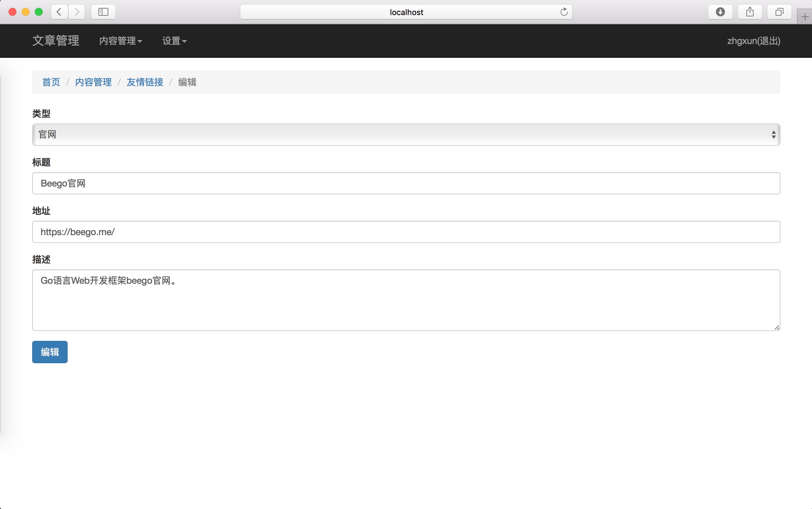The height and width of the screenshot is (509, 812).
Task: Go to 首页 breadcrumb link
Action: (51, 82)
